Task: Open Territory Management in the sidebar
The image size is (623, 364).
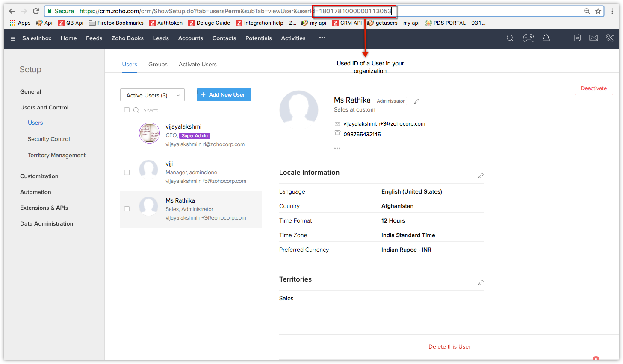Action: 56,155
